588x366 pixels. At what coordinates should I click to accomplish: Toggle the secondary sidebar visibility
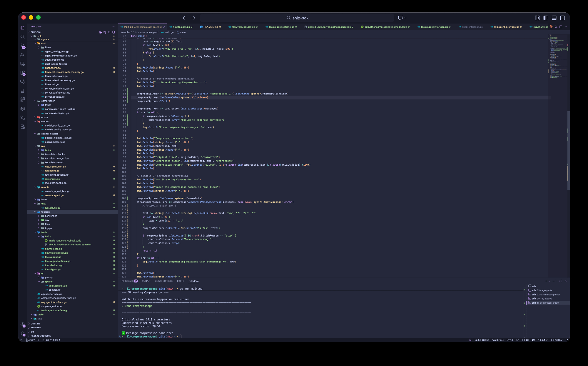(x=562, y=18)
